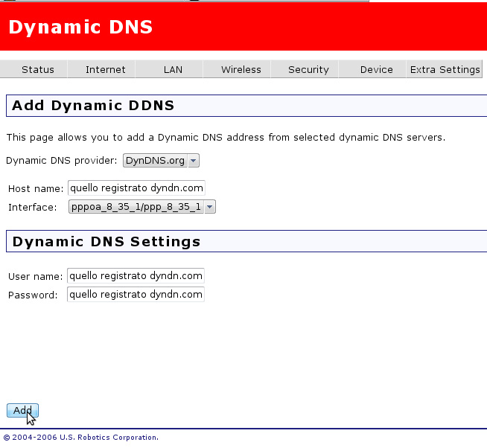Click the Dynamic DNS Settings section heading

click(106, 242)
